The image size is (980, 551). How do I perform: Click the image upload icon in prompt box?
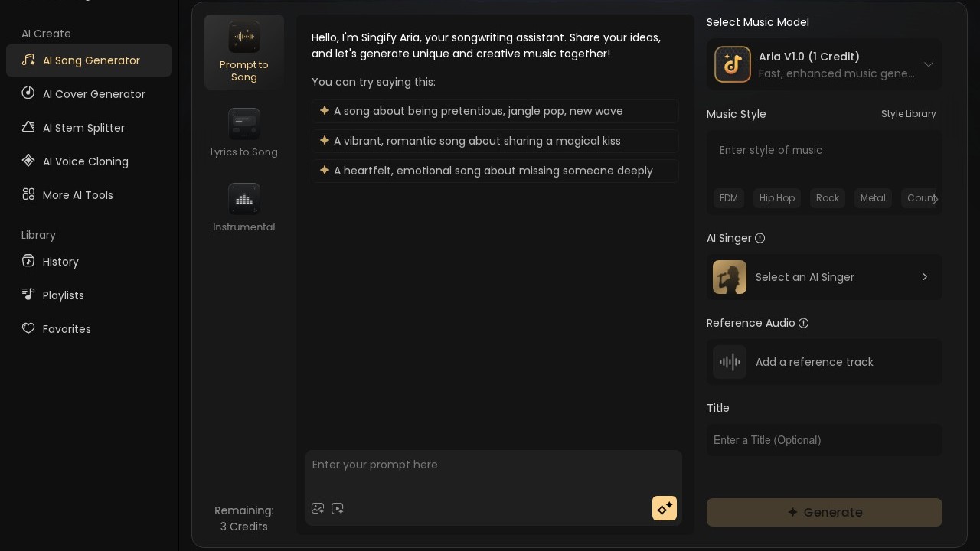pos(318,508)
